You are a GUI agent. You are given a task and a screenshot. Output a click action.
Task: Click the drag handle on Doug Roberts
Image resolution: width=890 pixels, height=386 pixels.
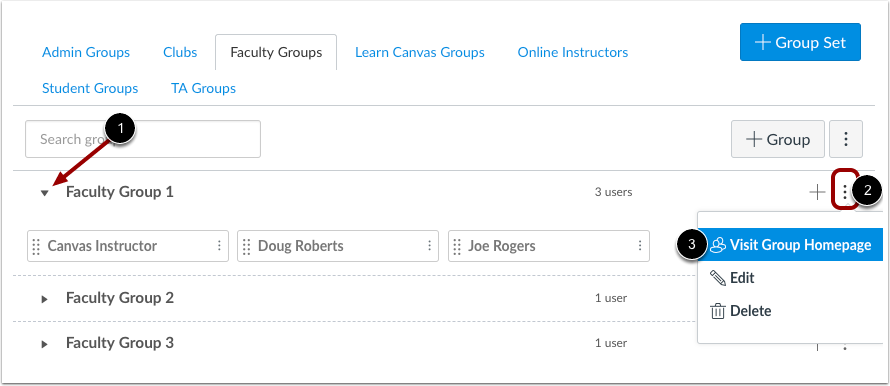(246, 246)
